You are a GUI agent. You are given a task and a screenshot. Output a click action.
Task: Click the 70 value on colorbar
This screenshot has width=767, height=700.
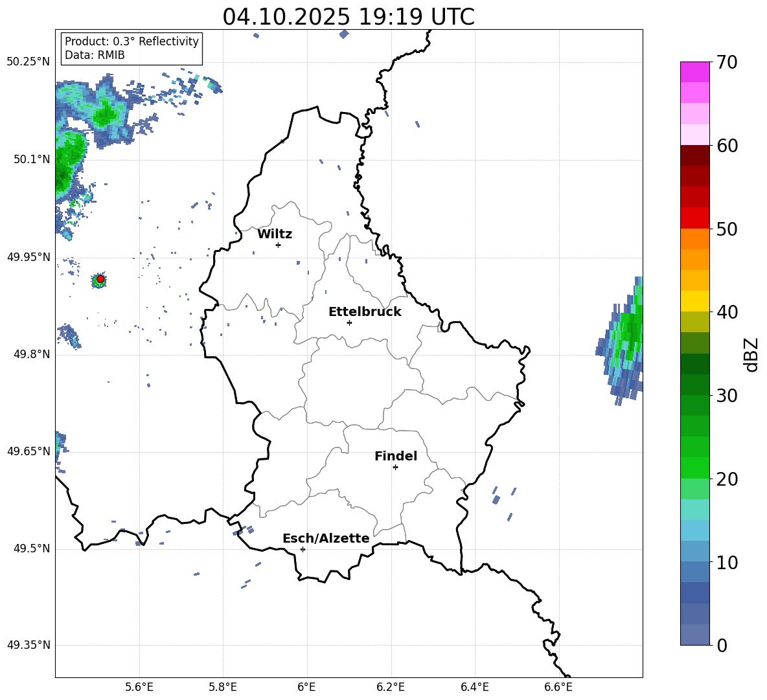pyautogui.click(x=727, y=62)
